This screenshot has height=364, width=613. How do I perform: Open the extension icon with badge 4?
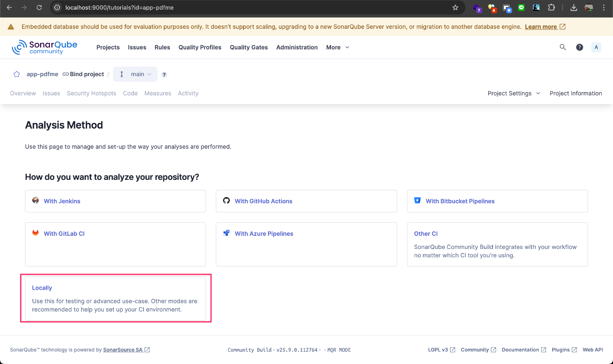coord(492,8)
